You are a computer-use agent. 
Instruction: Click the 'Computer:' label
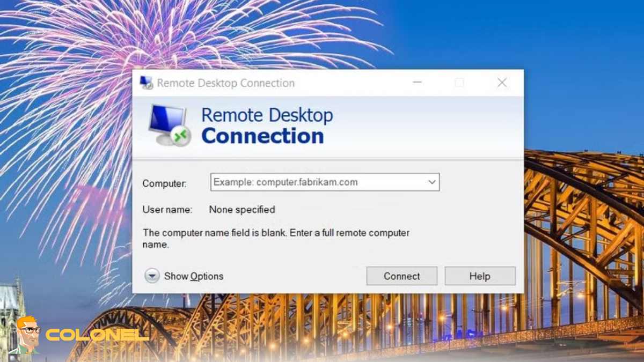pyautogui.click(x=164, y=183)
